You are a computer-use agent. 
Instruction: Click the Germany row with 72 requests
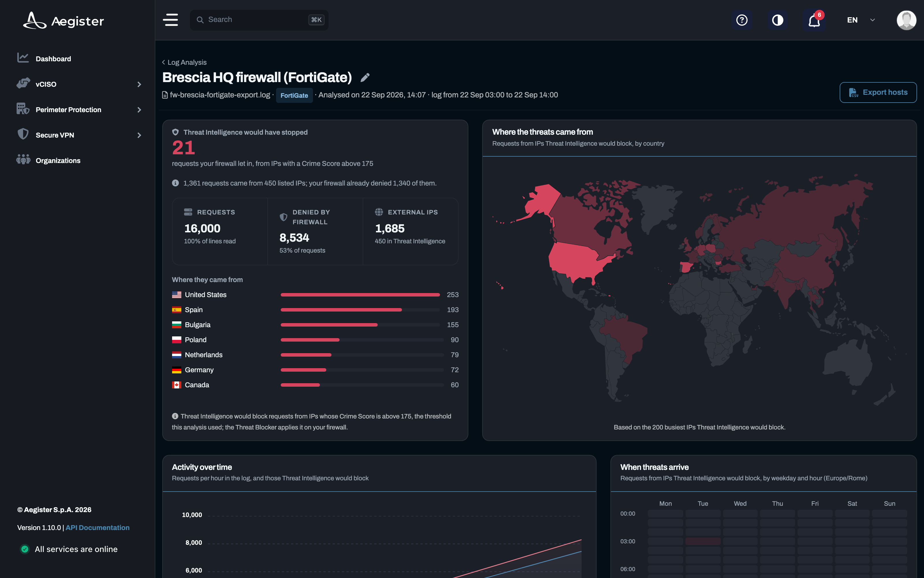(315, 370)
